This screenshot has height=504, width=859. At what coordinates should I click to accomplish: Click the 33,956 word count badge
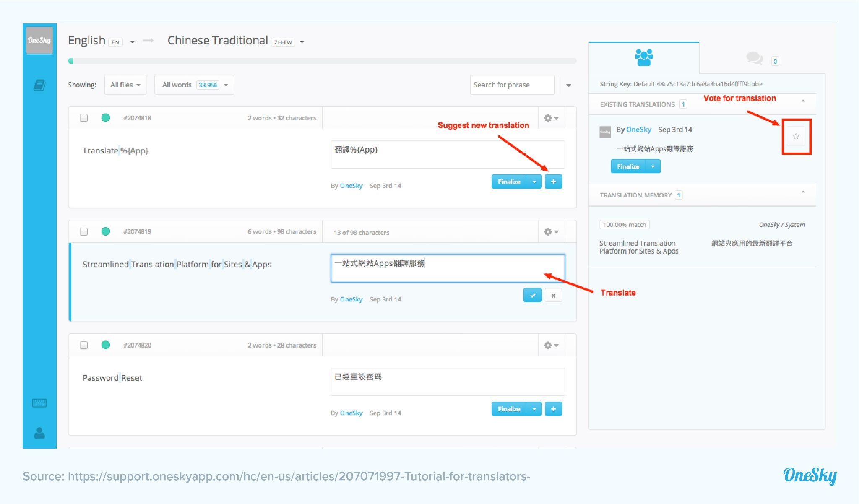(x=208, y=85)
